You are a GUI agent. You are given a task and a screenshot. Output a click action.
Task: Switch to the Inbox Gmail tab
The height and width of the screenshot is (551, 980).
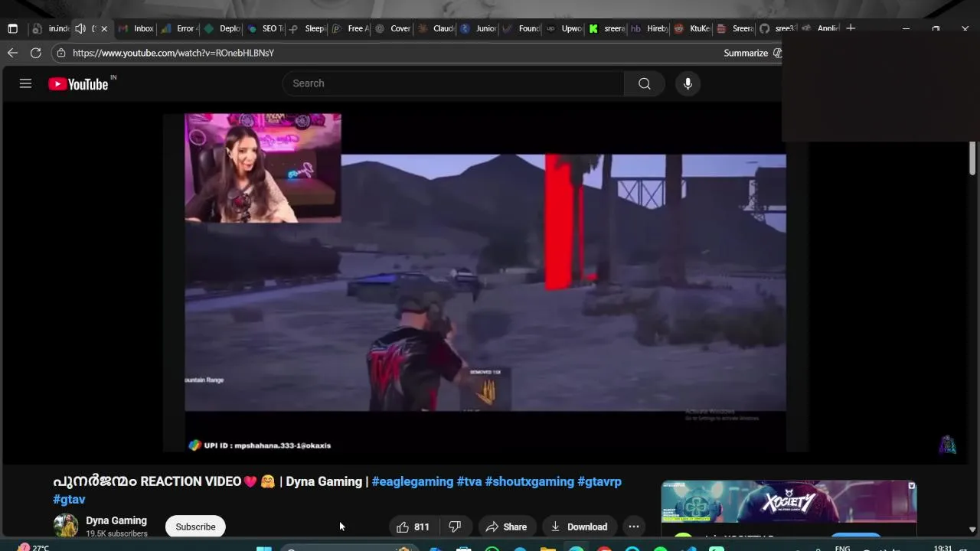pyautogui.click(x=136, y=28)
